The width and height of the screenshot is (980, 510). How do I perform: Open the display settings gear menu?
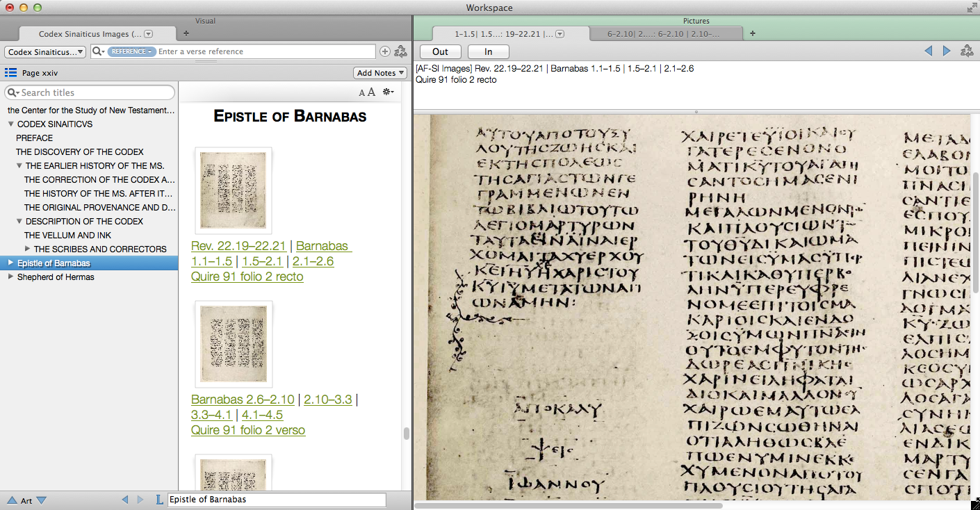(x=388, y=92)
